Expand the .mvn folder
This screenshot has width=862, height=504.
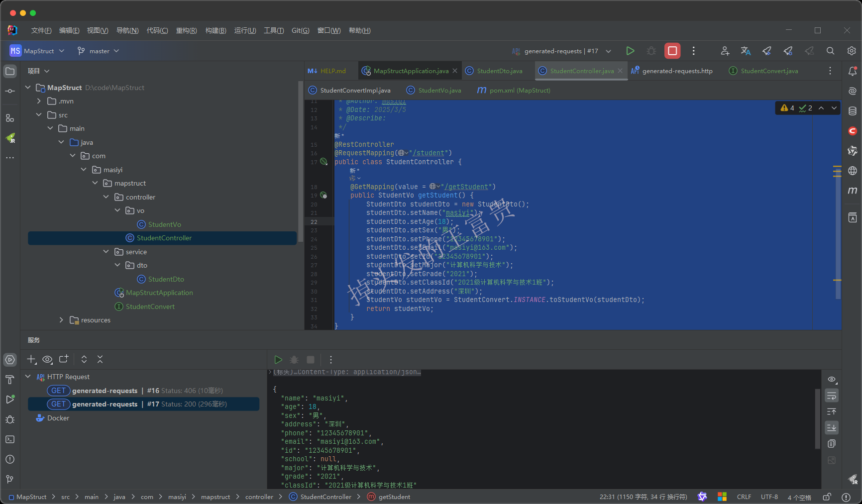[x=39, y=101]
